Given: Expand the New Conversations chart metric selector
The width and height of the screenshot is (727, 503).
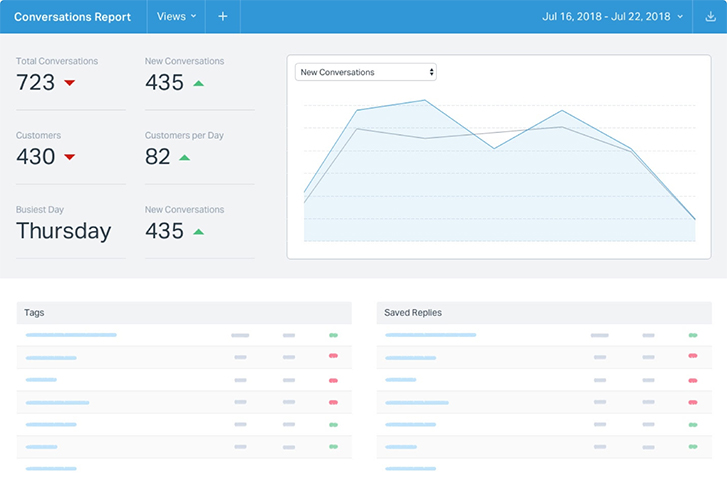Looking at the screenshot, I should 366,72.
